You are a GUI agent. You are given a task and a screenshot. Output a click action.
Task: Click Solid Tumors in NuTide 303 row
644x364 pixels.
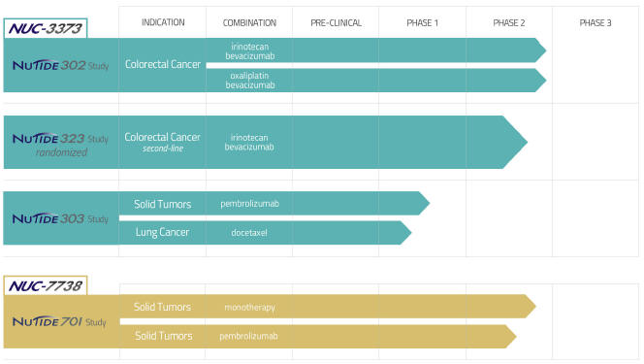[x=163, y=204]
